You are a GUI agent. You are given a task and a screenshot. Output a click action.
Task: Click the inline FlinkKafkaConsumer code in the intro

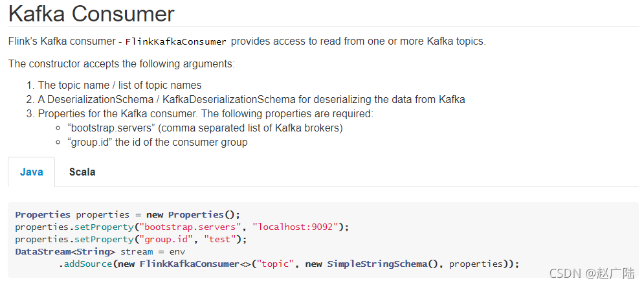[x=176, y=41]
